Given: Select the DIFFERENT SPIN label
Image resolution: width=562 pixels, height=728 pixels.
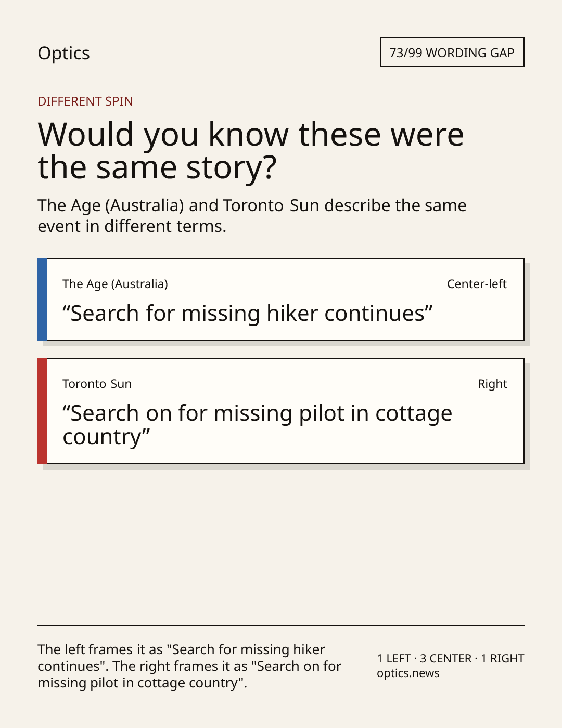Looking at the screenshot, I should click(x=85, y=101).
